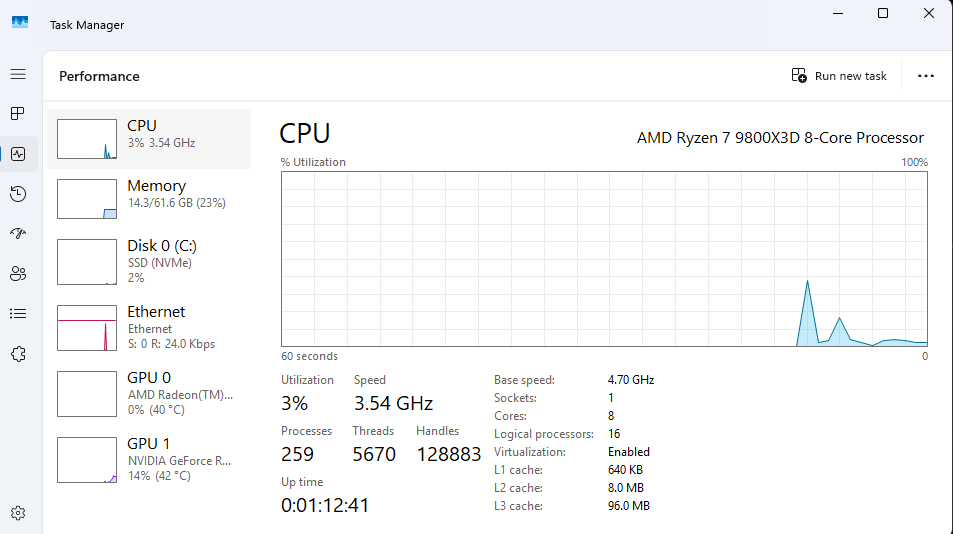Show Disk 0 (C:) performance details

pyautogui.click(x=150, y=260)
